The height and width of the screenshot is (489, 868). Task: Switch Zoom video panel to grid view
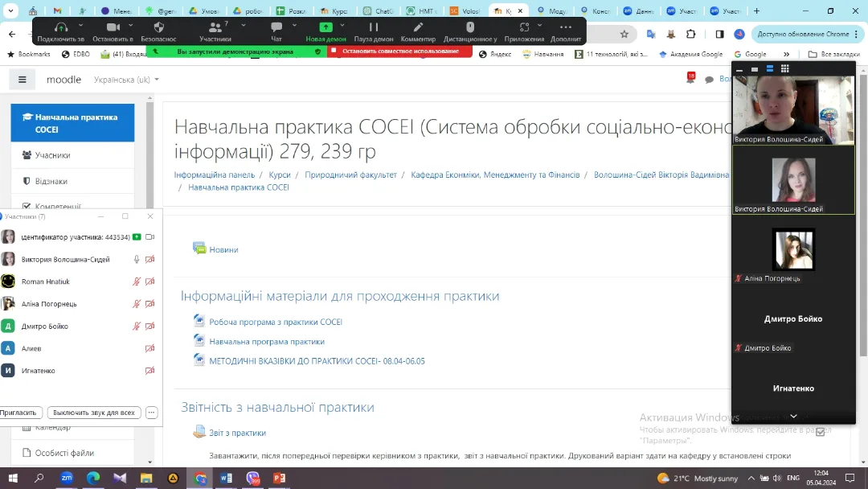click(785, 69)
